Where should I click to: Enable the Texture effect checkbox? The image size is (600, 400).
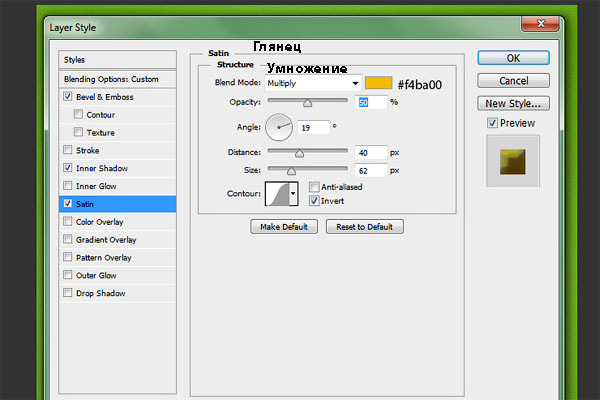tap(78, 132)
